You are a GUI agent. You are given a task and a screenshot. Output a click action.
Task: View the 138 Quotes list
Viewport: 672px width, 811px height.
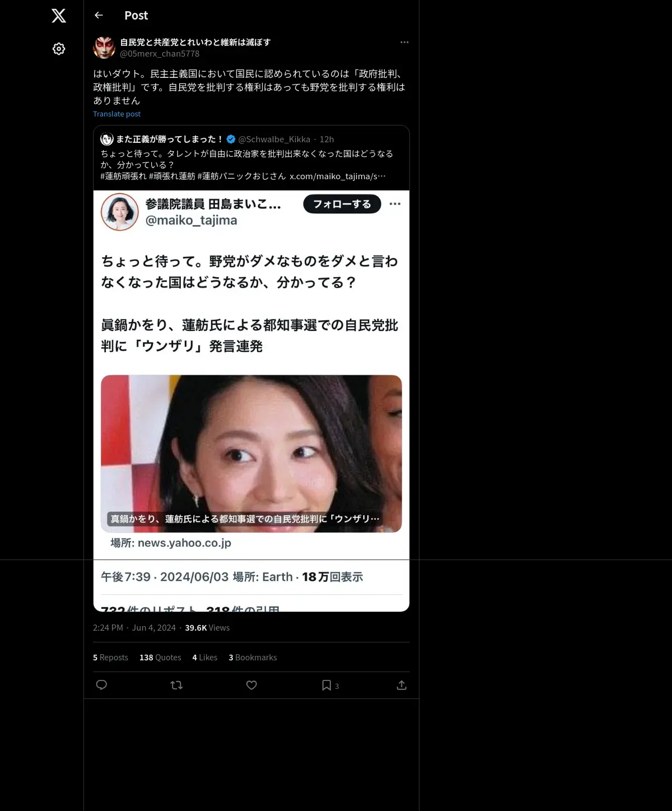tap(160, 658)
